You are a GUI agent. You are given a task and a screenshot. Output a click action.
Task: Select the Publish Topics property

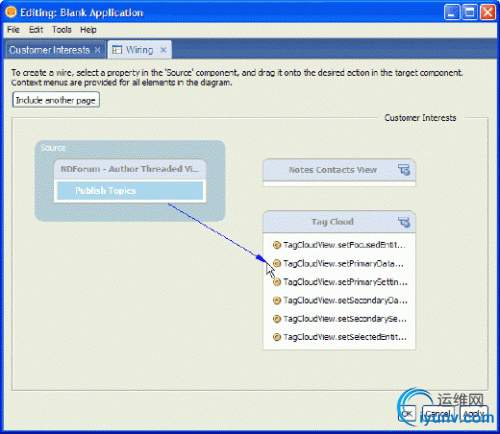coord(130,191)
